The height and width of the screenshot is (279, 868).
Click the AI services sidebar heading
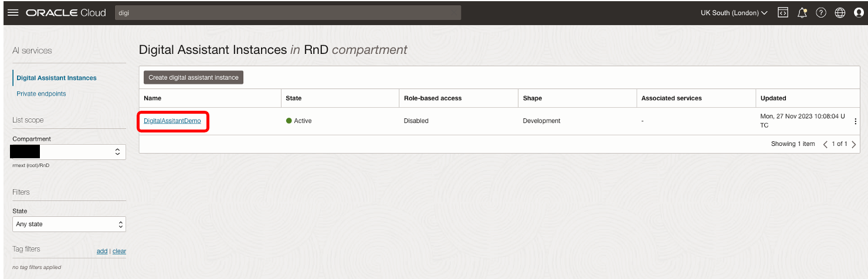coord(32,51)
